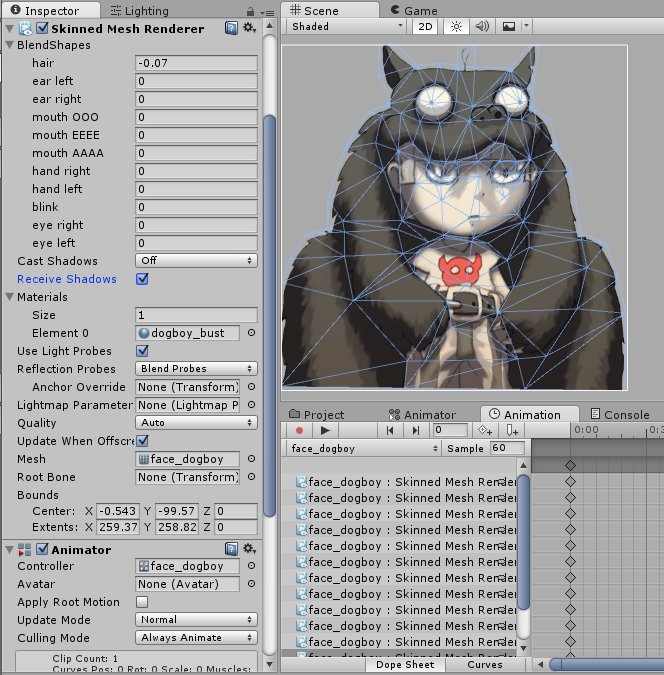Go to previous keyframe
Screen dimensions: 664x675
click(x=390, y=430)
